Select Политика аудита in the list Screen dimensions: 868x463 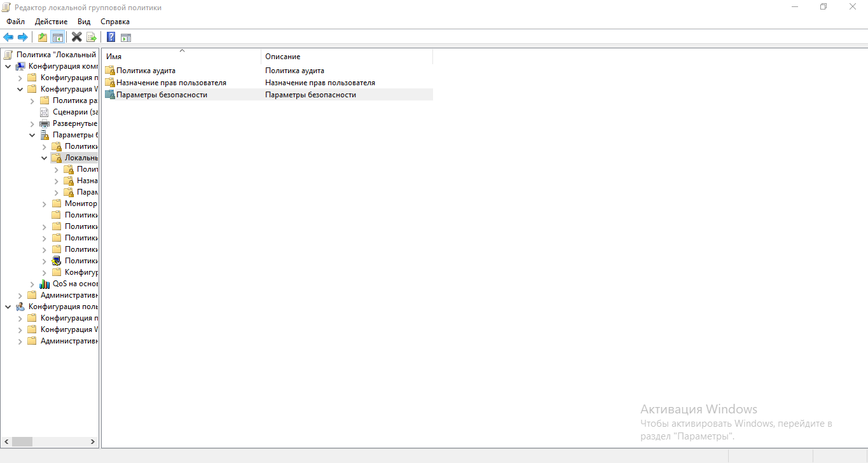146,71
